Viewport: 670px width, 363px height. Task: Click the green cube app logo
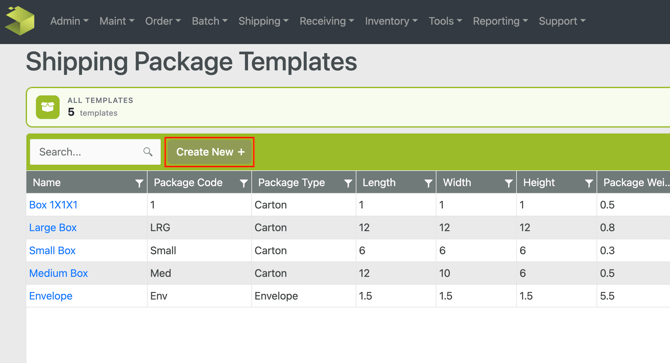pyautogui.click(x=20, y=20)
